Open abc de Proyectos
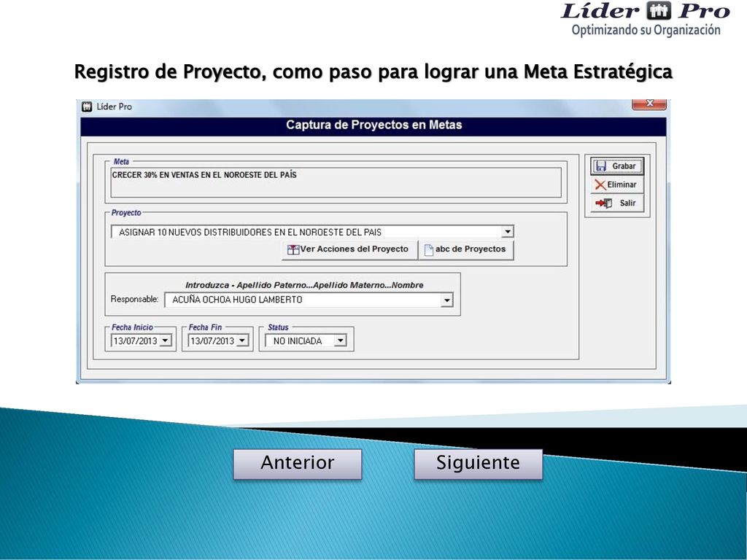 (466, 249)
